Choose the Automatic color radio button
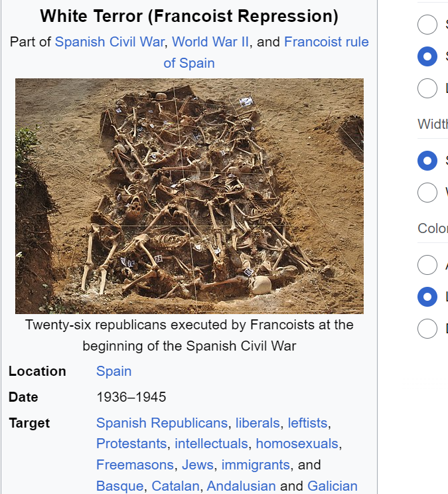The height and width of the screenshot is (494, 448). [x=427, y=265]
